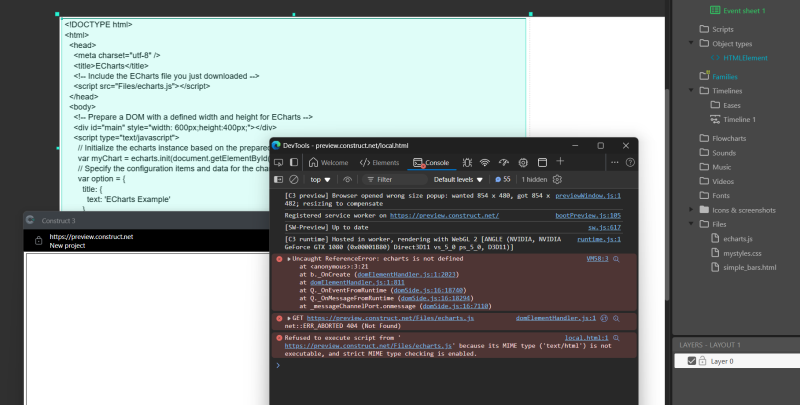Click search icon beside local.html:1 error

tap(616, 338)
